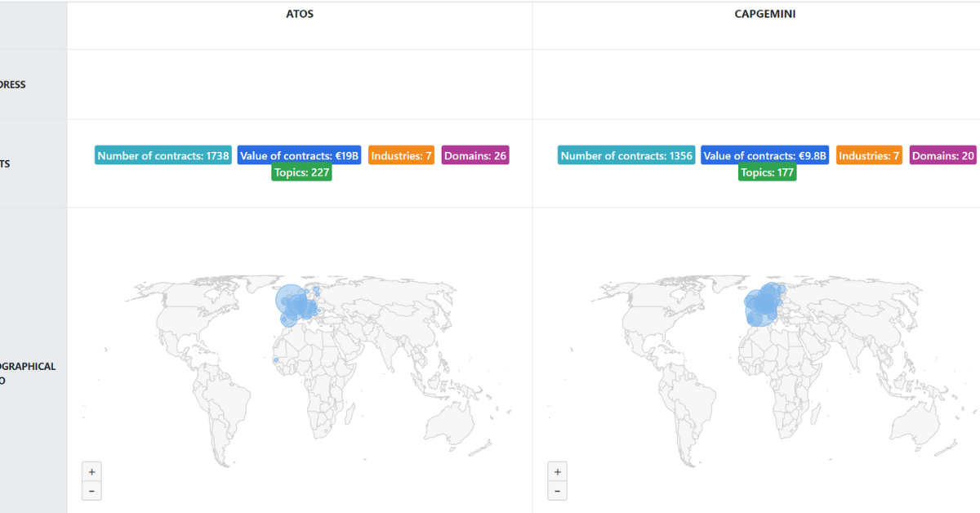Click the CAPGEMINI column header
This screenshot has width=980, height=513.
pos(764,14)
